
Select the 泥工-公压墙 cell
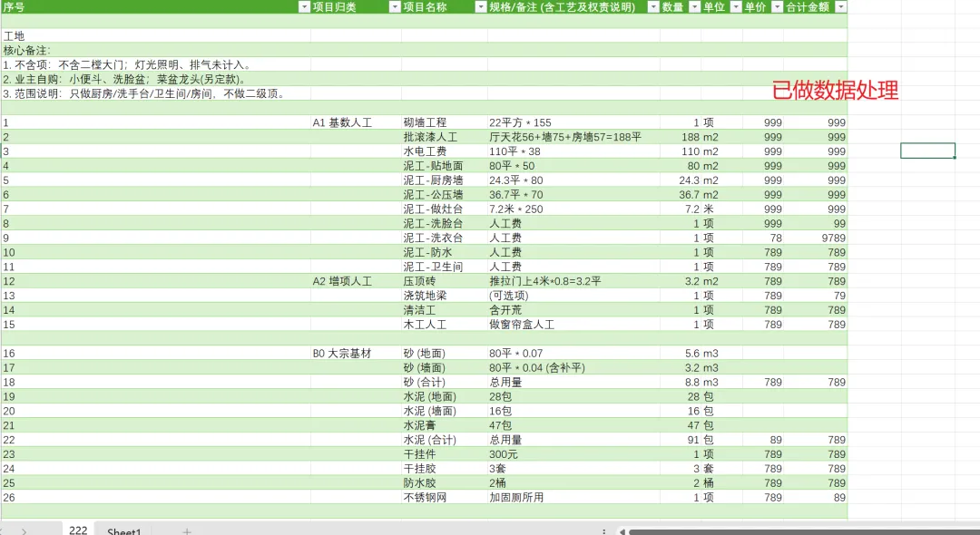click(445, 195)
